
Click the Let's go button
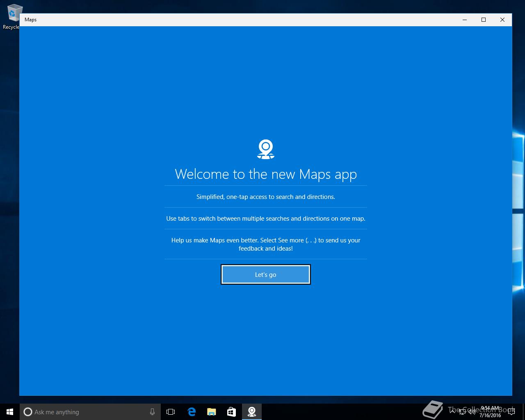tap(266, 274)
